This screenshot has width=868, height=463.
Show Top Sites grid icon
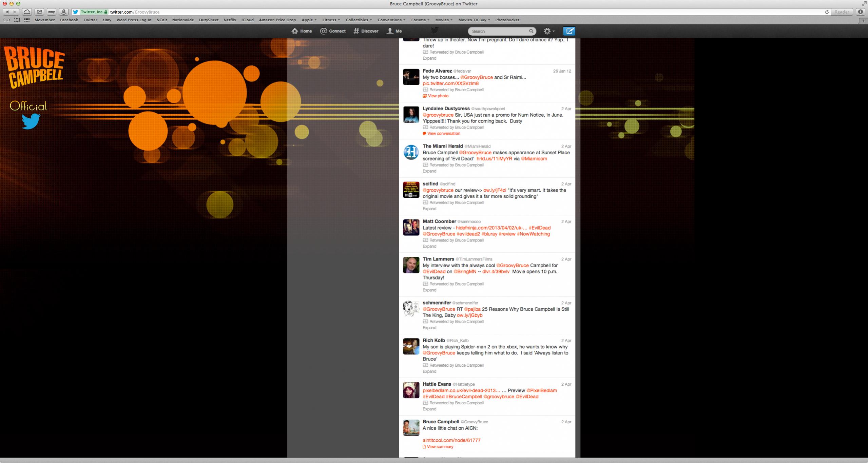(27, 20)
